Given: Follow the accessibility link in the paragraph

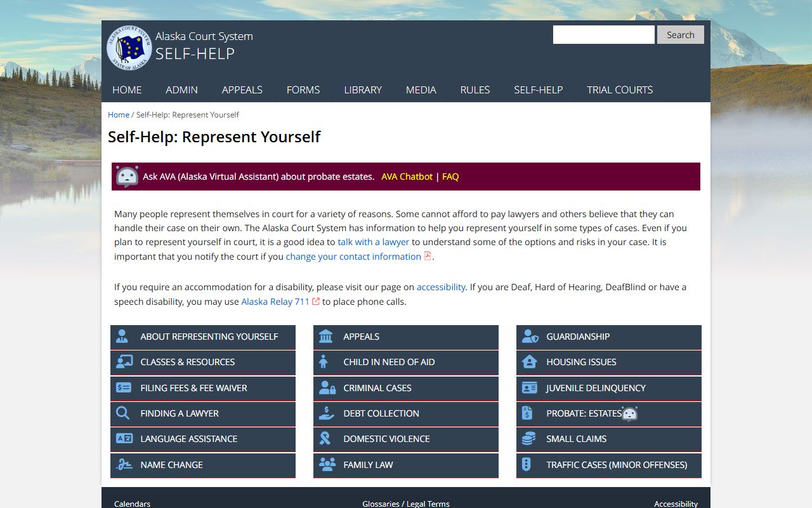Looking at the screenshot, I should (441, 287).
